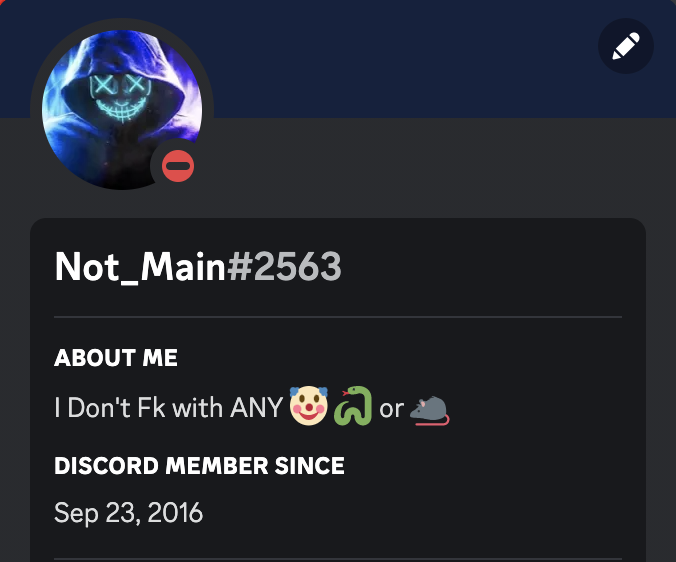
Task: Click the glowing X eyes on avatar mask
Action: [x=120, y=84]
